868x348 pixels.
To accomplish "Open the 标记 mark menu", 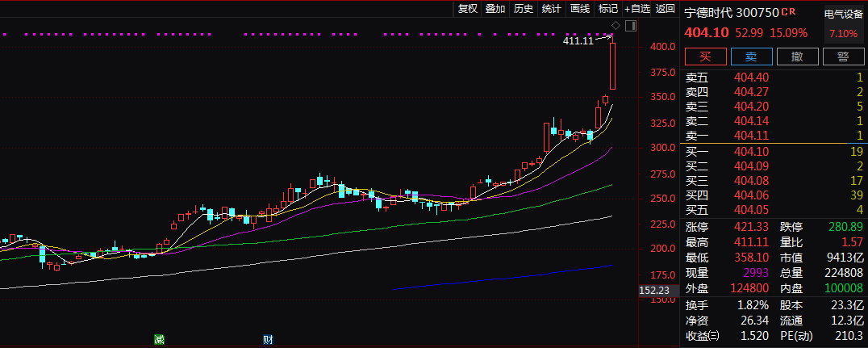I will click(608, 9).
